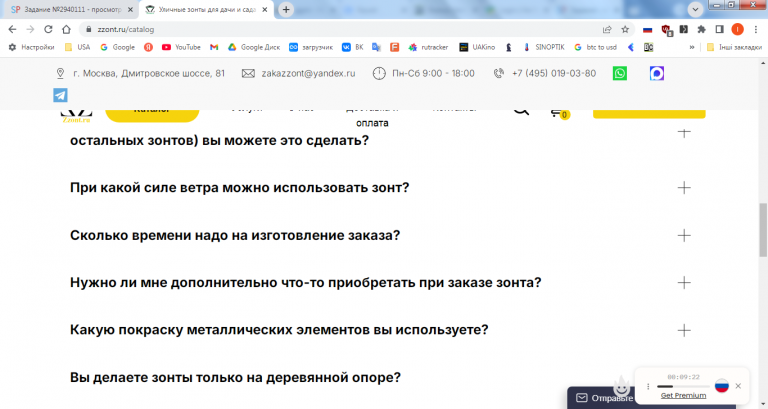Open the 'btc to usd' bookmark
This screenshot has height=409, width=768.
[595, 47]
